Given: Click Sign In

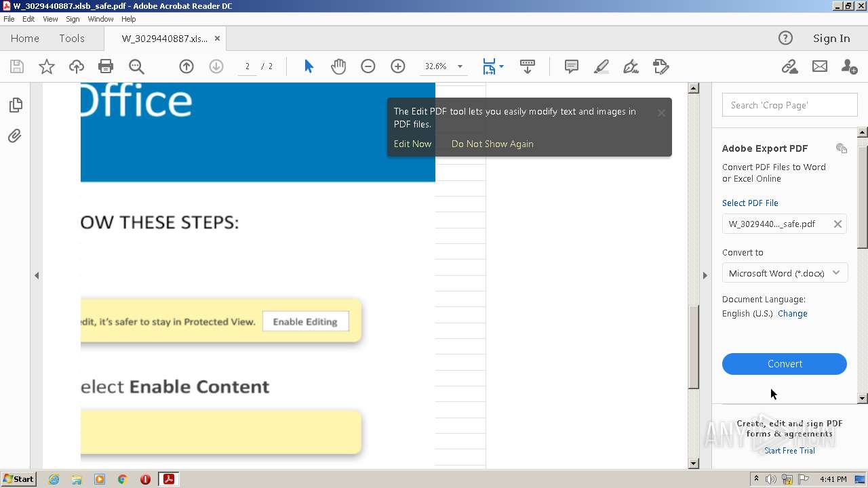Looking at the screenshot, I should (831, 39).
